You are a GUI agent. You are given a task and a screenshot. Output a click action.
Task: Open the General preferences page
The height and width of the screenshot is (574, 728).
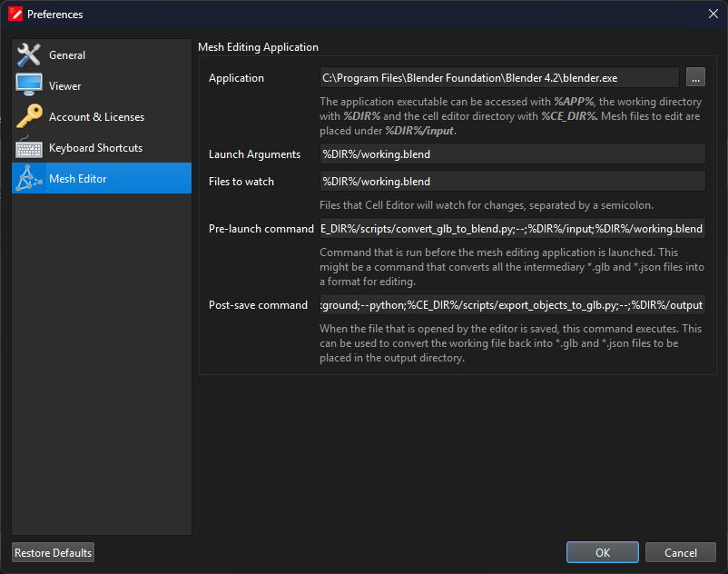coord(102,54)
